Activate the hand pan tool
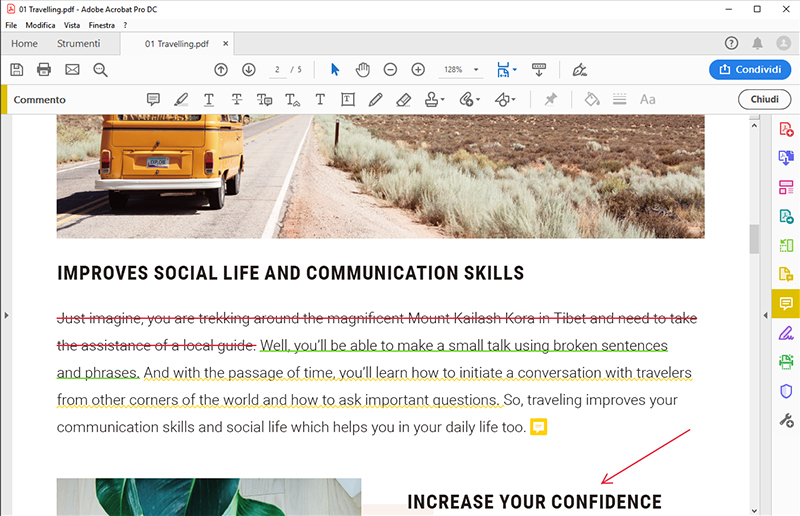This screenshot has height=516, width=800. click(362, 69)
